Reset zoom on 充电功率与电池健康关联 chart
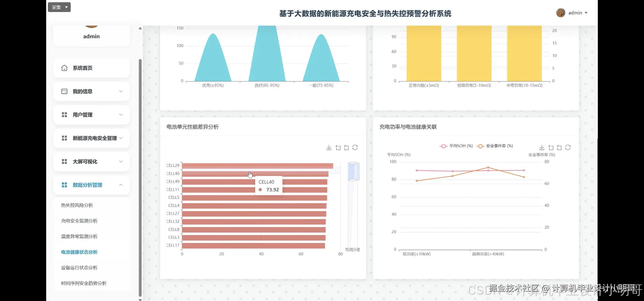Viewport: 644px width, 301px height. coord(559,147)
